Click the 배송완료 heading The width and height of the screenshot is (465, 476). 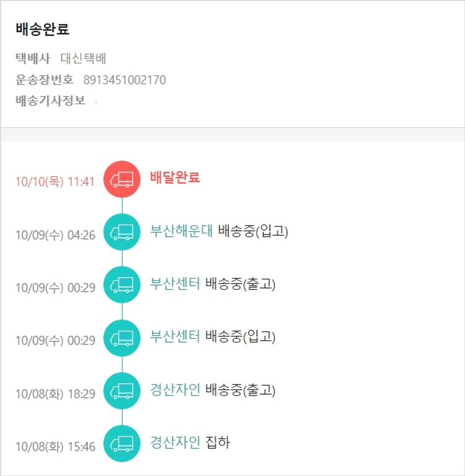pyautogui.click(x=43, y=29)
